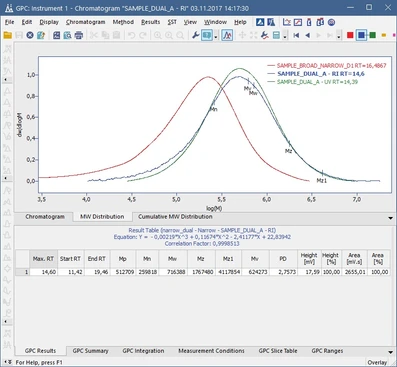Image resolution: width=397 pixels, height=367 pixels.
Task: Select the GPC Integration tab
Action: click(x=143, y=351)
